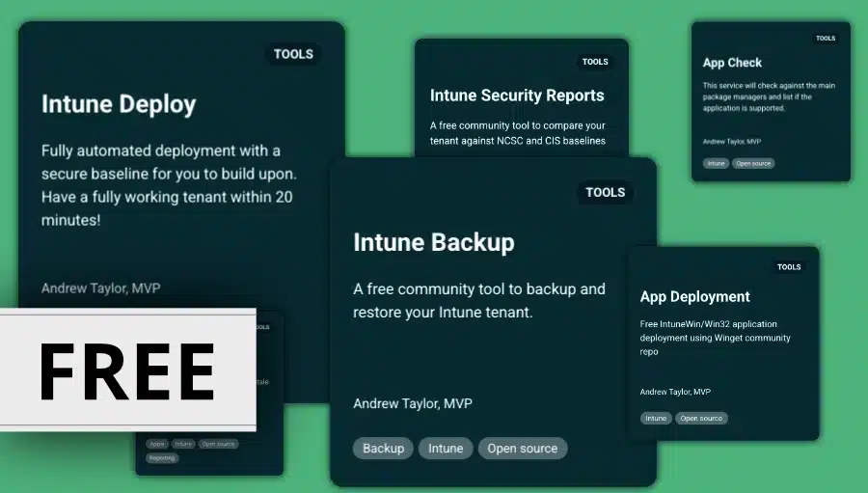Select Andrew Taylor, MVP on App Deployment card
The image size is (868, 493).
675,392
